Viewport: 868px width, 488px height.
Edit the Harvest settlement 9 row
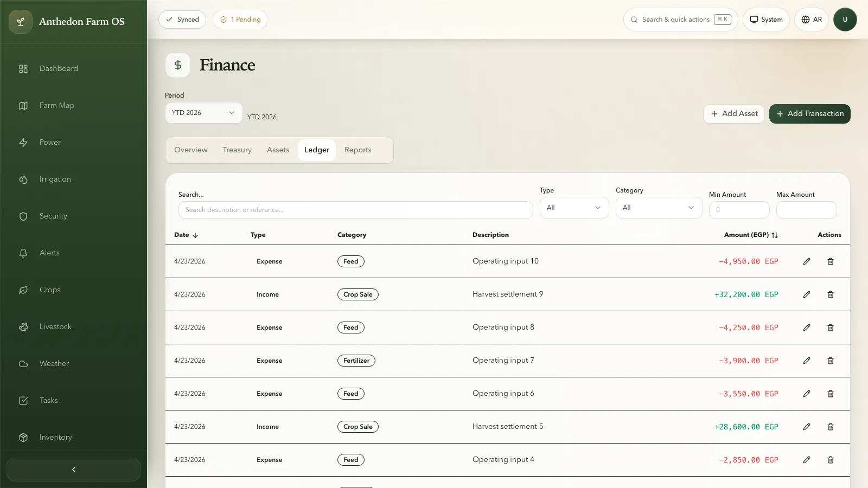pos(807,294)
